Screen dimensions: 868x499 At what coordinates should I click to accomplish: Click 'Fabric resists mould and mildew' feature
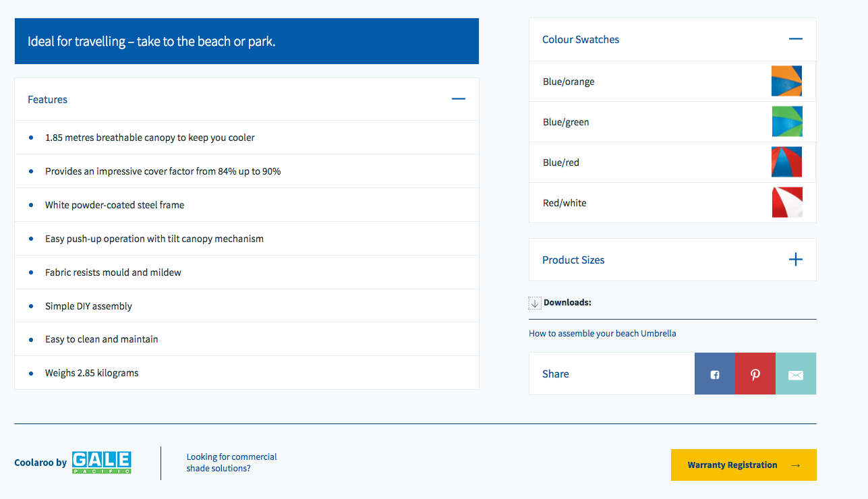[113, 272]
